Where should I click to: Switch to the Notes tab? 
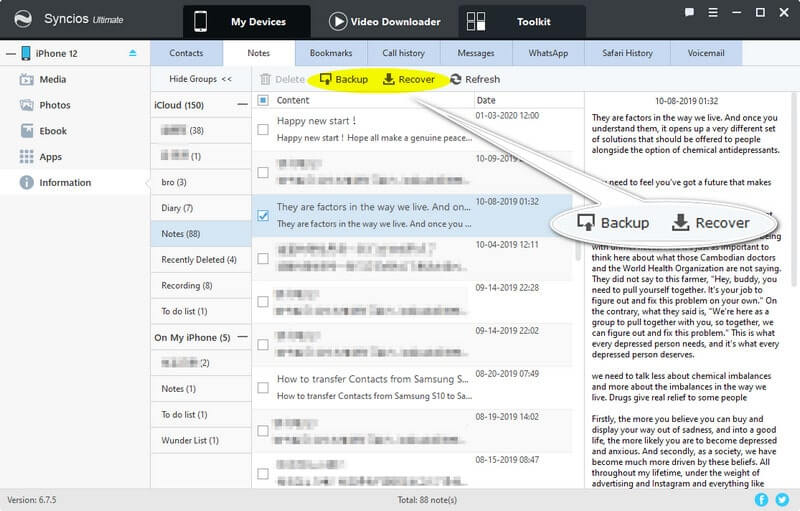coord(259,53)
